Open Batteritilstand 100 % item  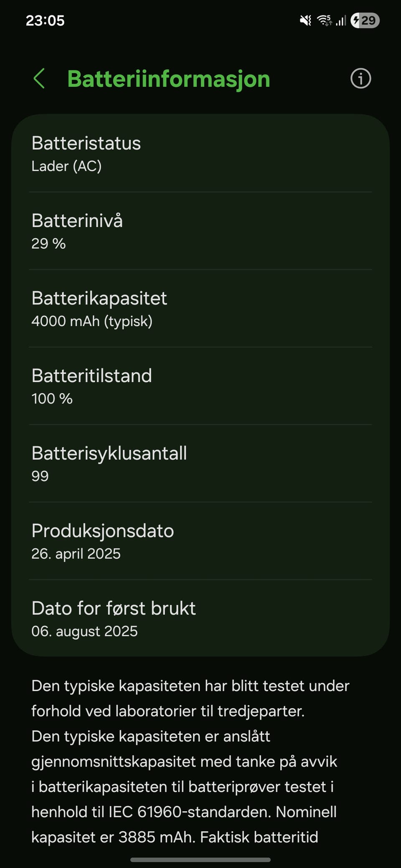(x=200, y=386)
